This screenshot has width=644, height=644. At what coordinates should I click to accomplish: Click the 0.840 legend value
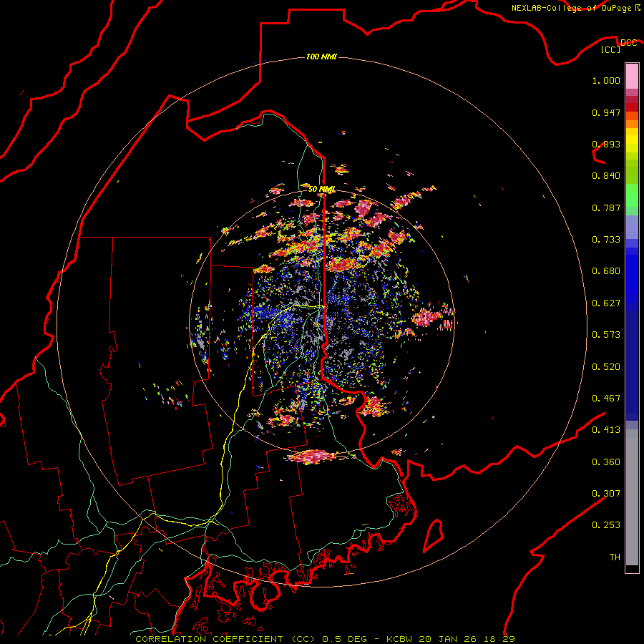606,176
